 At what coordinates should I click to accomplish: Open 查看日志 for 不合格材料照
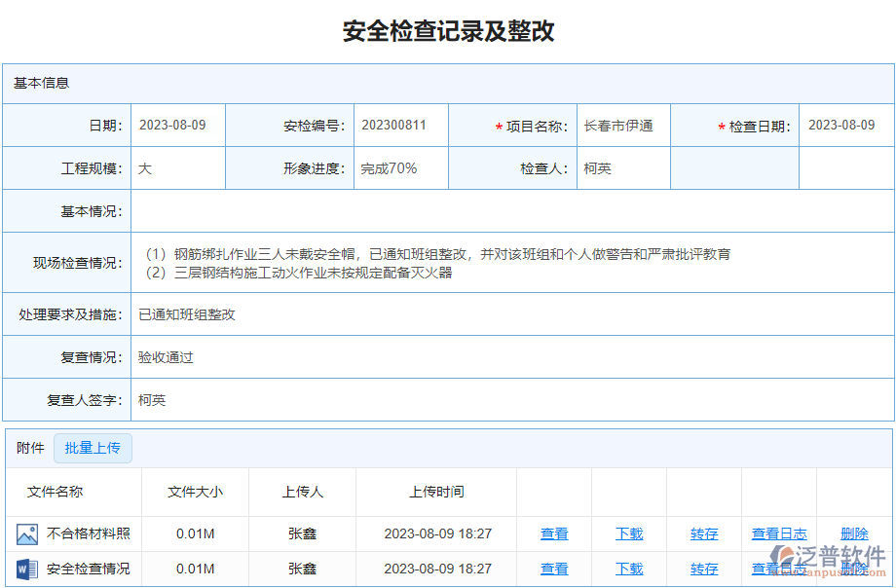coord(778,533)
